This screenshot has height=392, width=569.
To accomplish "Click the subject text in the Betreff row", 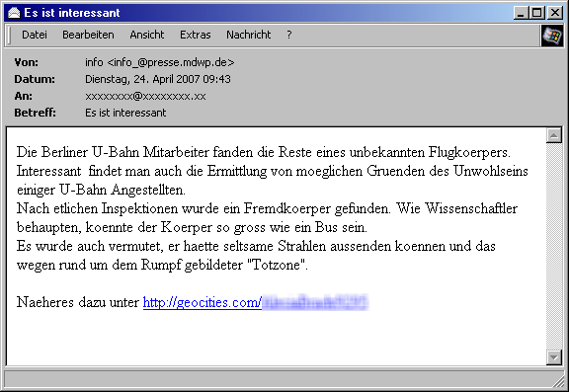I will click(x=125, y=113).
